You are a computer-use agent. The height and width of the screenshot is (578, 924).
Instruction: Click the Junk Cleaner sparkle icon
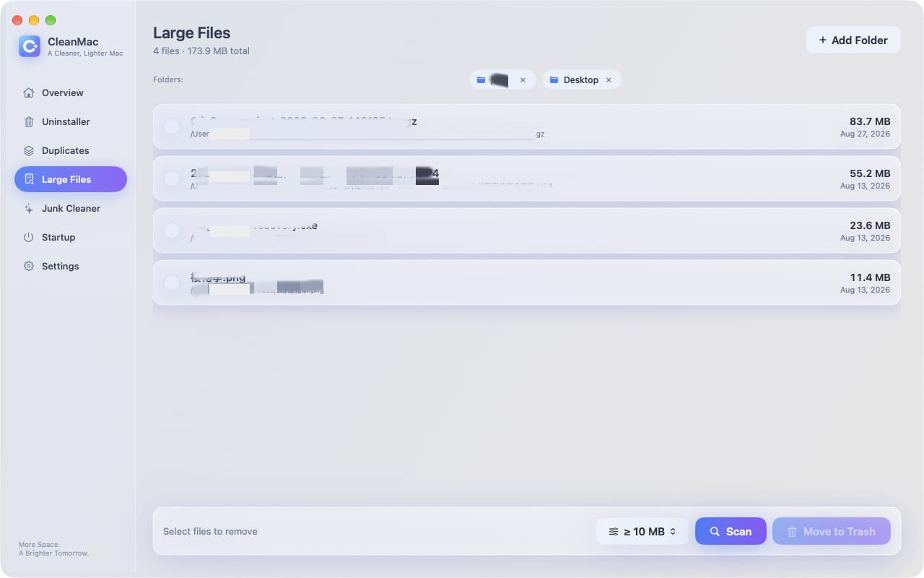(x=29, y=208)
